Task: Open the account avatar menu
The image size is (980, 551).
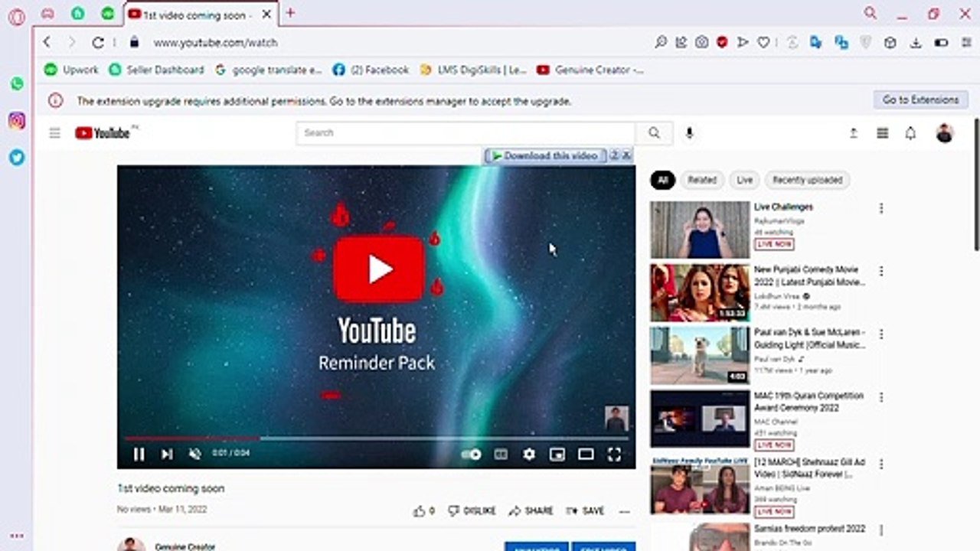Action: pos(945,133)
